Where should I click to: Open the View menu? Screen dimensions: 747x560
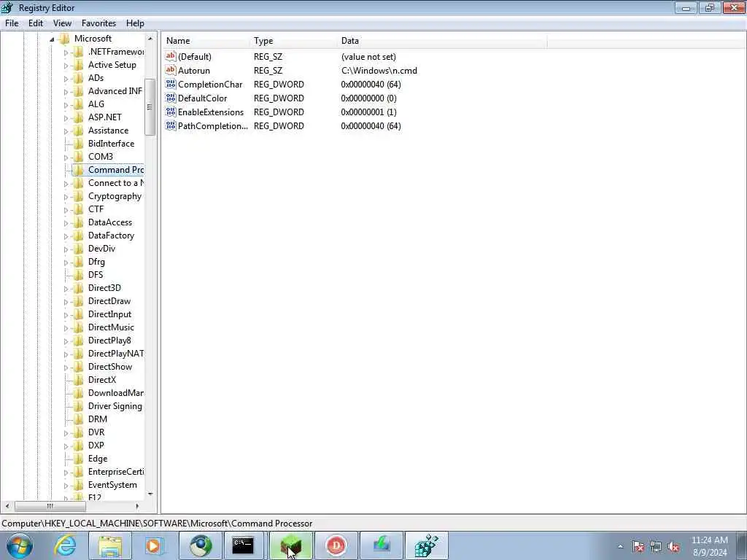pos(62,23)
